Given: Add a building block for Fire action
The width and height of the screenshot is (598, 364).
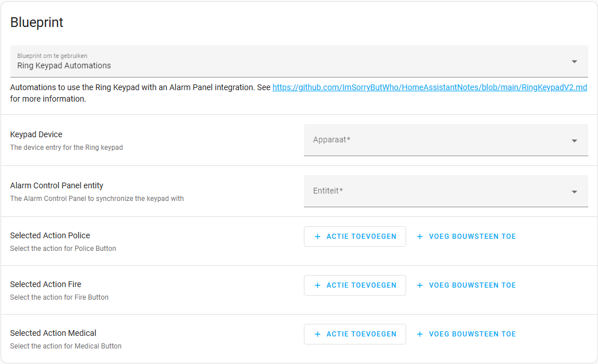Looking at the screenshot, I should point(466,285).
